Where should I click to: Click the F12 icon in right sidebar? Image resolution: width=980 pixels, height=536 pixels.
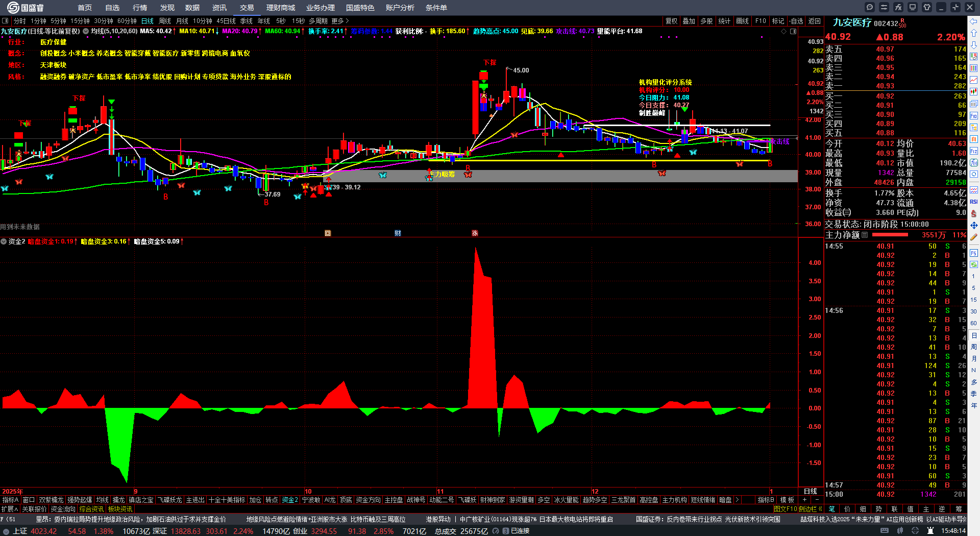[x=974, y=151]
